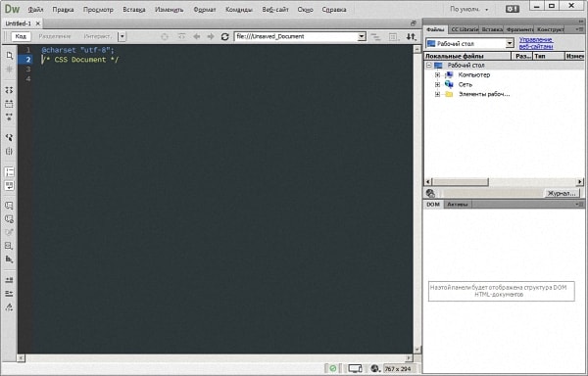Click the Управление веб-сайтами link

536,43
